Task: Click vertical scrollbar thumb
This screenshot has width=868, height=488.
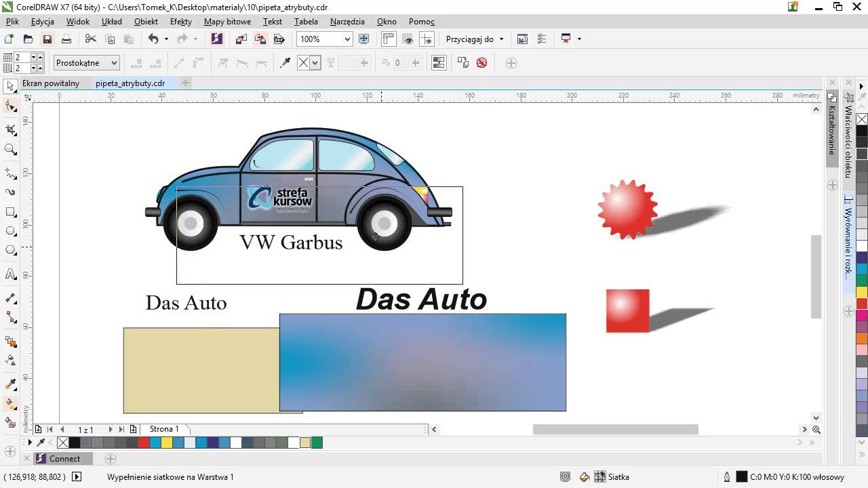Action: pos(816,277)
